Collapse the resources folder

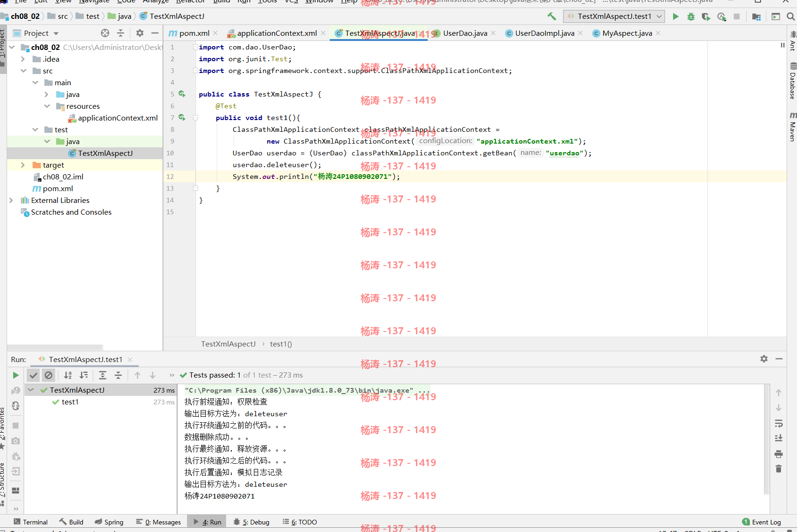click(47, 106)
